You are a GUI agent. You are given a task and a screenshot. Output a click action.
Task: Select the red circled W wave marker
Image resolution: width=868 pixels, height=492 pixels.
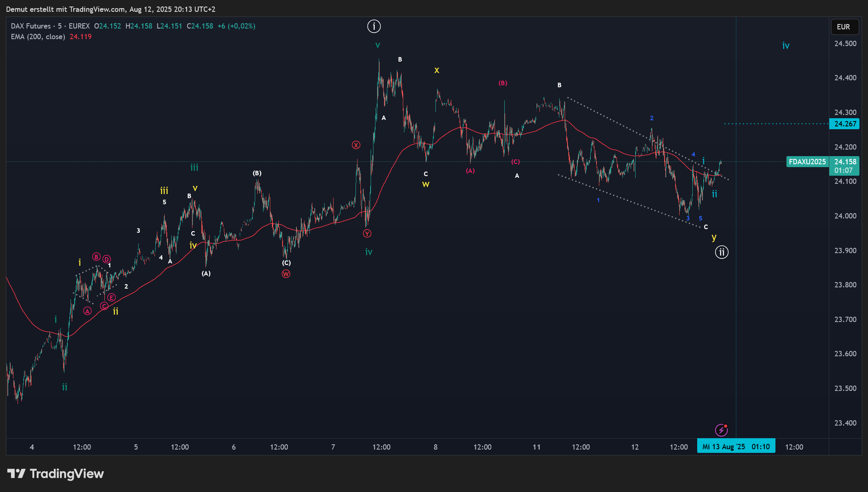[286, 274]
